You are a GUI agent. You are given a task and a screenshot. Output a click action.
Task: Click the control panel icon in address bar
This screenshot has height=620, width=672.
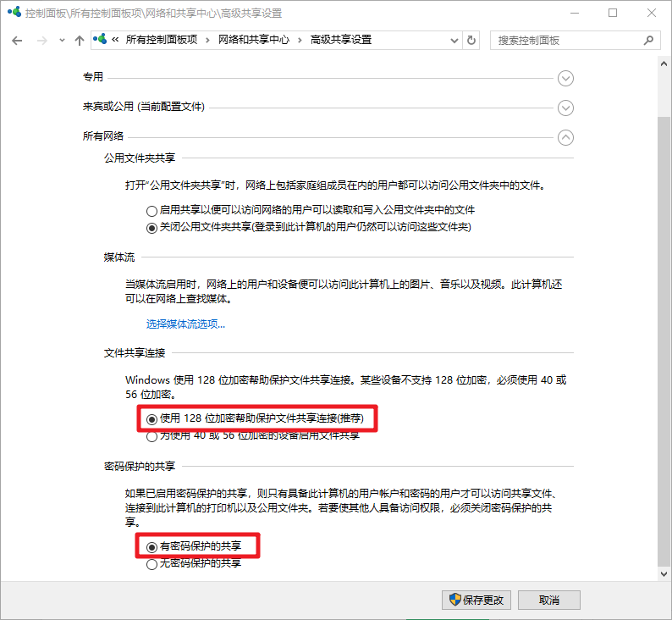100,40
